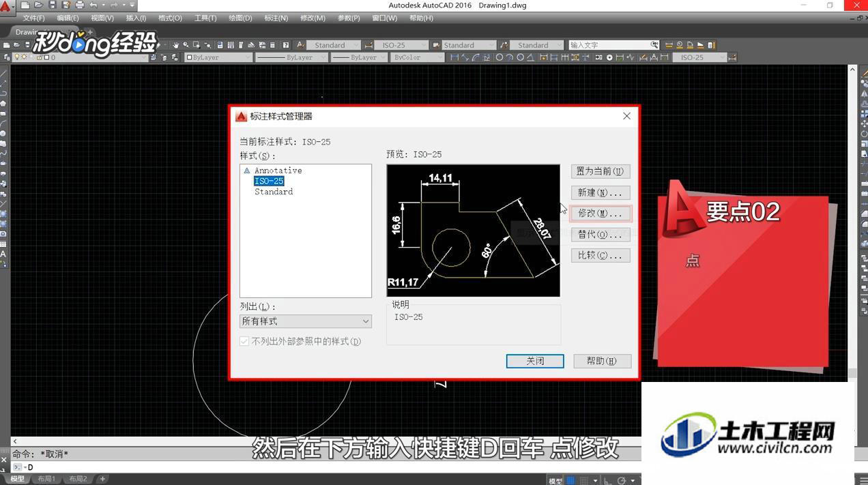Click the center mark tool icon
Screen dimensions: 868x485
coord(609,57)
